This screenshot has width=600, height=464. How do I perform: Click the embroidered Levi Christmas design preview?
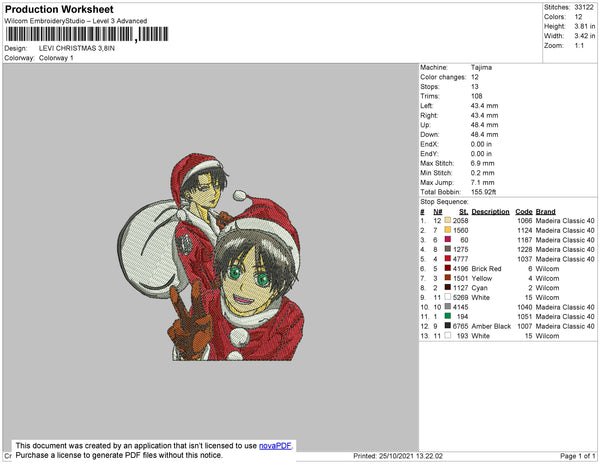coord(210,257)
